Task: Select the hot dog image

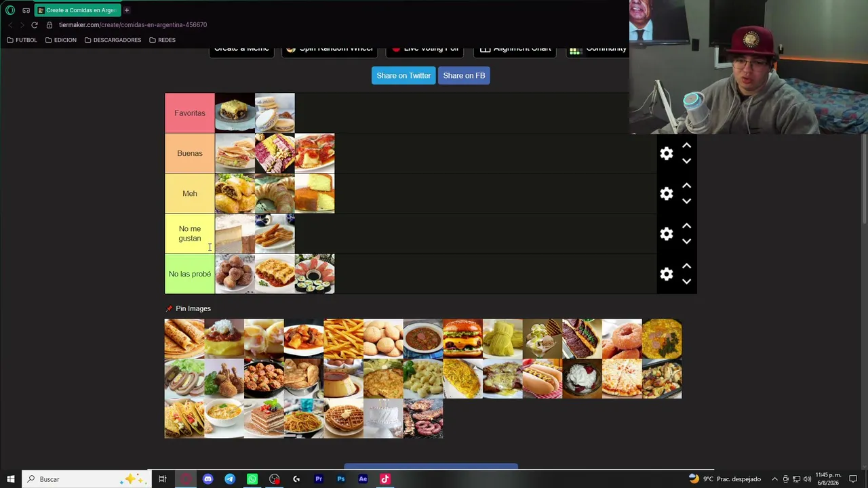Action: coord(542,379)
